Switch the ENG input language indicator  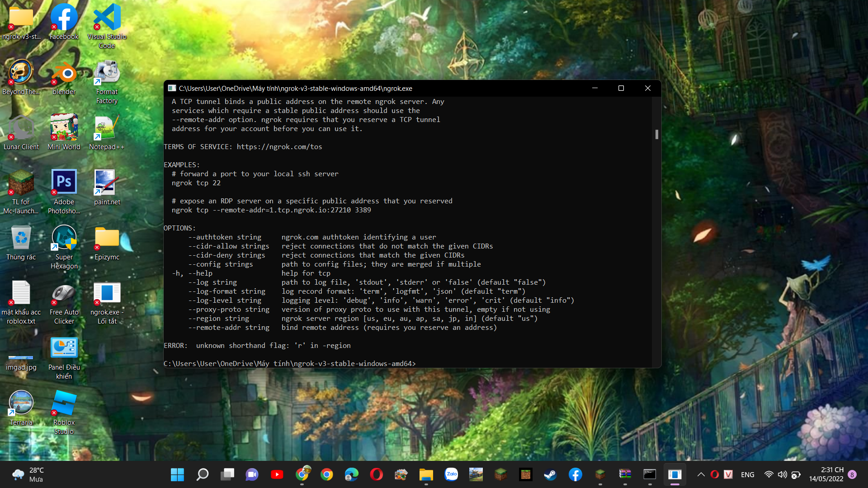(x=747, y=474)
